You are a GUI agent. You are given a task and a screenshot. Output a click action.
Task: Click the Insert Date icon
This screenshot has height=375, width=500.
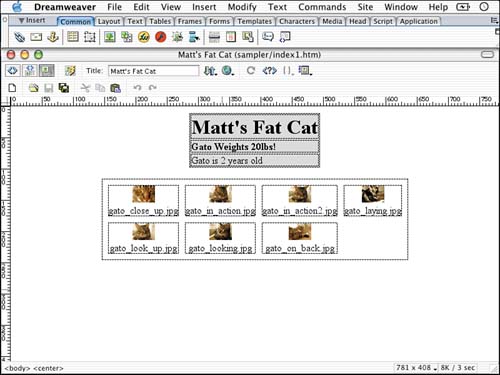point(231,37)
